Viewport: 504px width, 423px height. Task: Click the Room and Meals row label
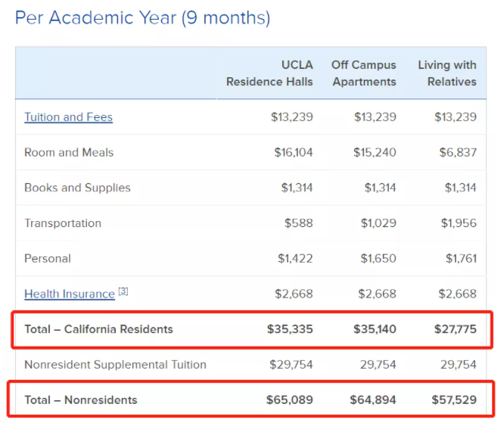click(69, 153)
